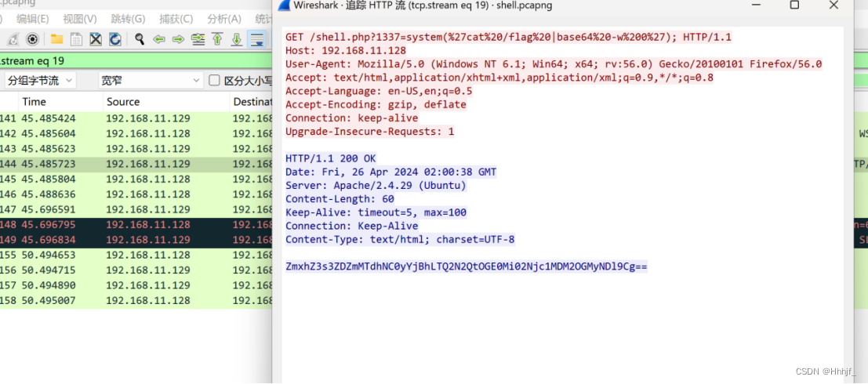Reload the capture file icon
This screenshot has height=384, width=868.
pos(115,39)
